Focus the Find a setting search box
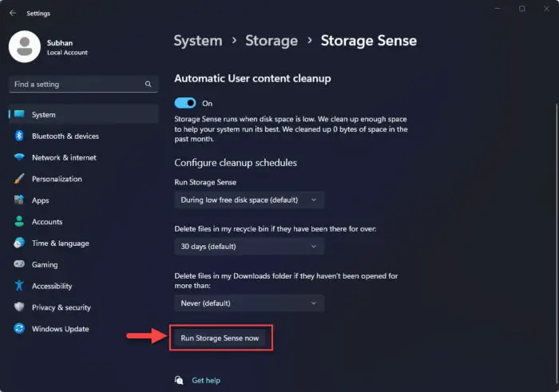559x392 pixels. pyautogui.click(x=83, y=84)
